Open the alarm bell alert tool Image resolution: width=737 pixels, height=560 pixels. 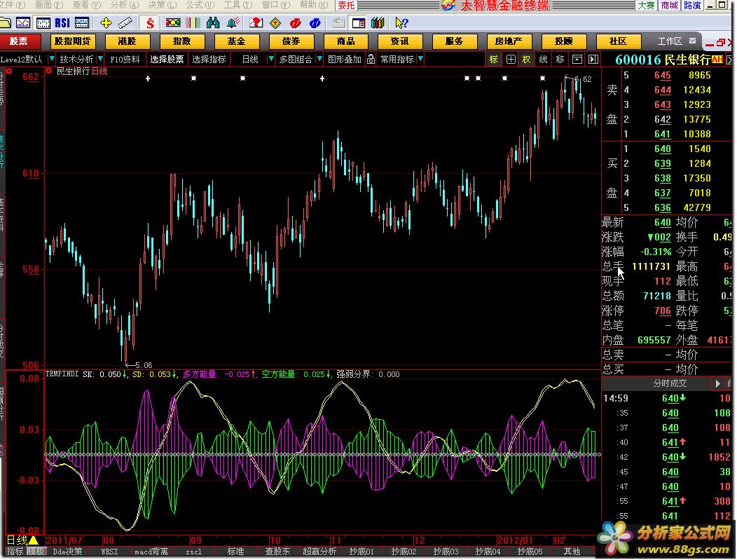(233, 22)
